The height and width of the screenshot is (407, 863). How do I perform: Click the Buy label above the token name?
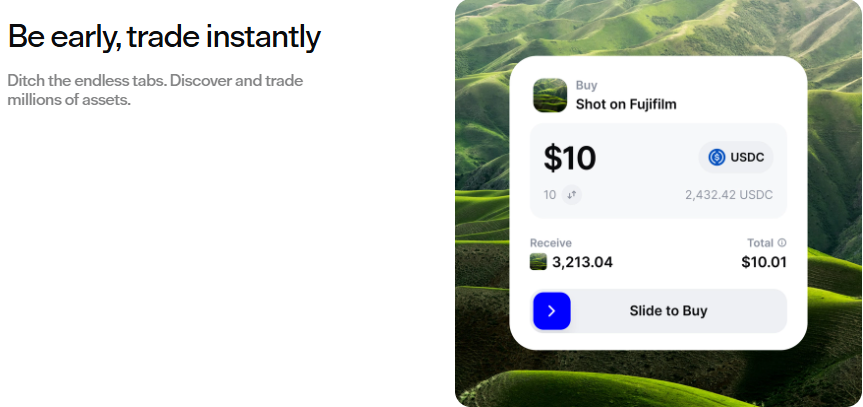click(586, 86)
